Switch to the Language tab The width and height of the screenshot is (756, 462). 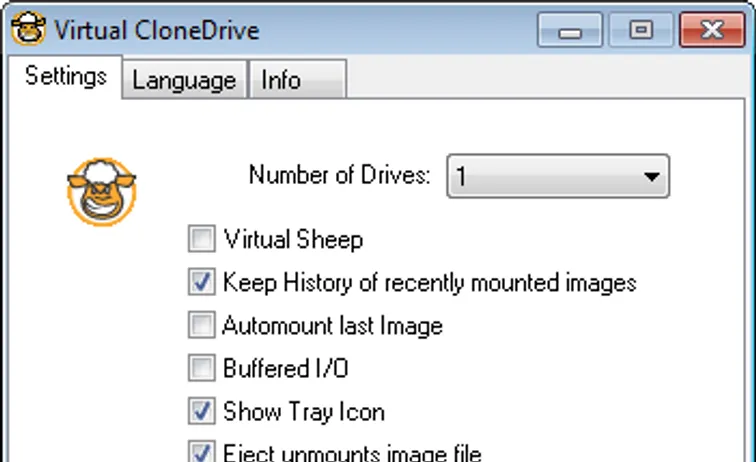point(184,80)
